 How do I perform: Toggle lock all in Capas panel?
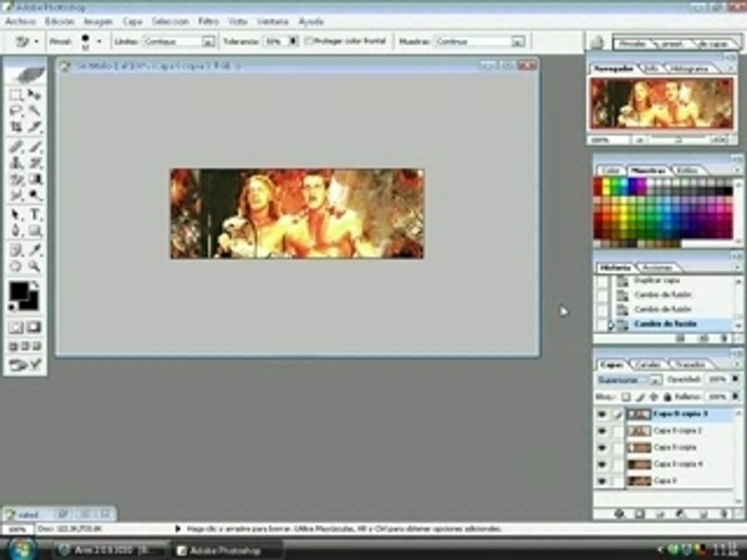coord(668,397)
